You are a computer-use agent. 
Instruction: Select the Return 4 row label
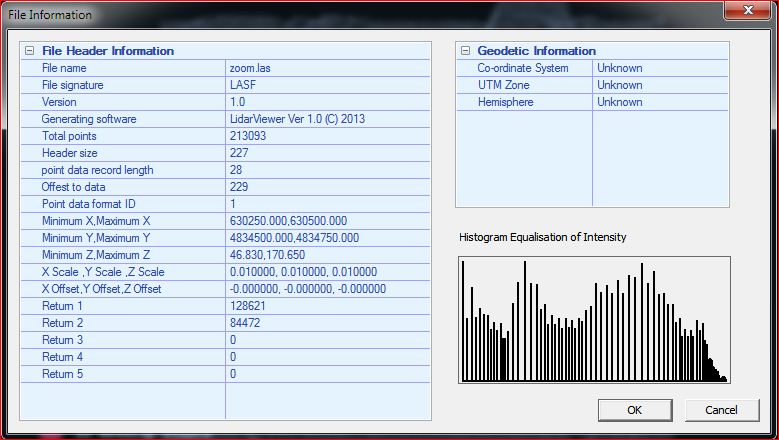click(62, 357)
